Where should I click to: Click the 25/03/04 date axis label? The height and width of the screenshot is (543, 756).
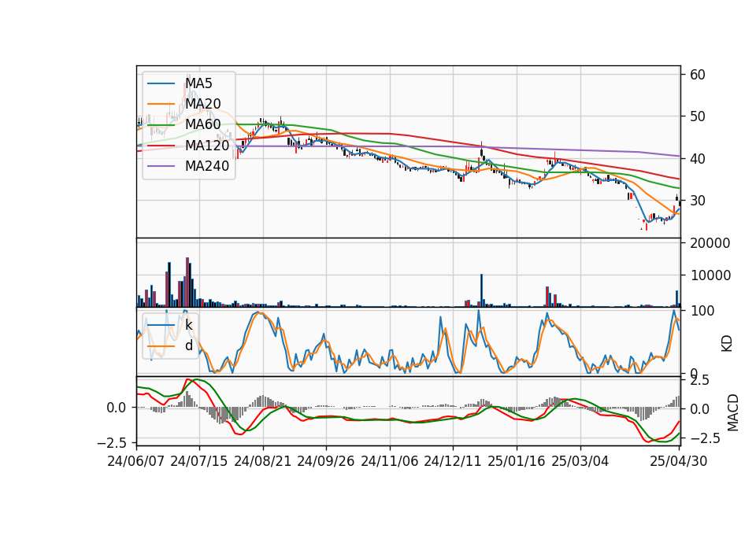pos(580,461)
